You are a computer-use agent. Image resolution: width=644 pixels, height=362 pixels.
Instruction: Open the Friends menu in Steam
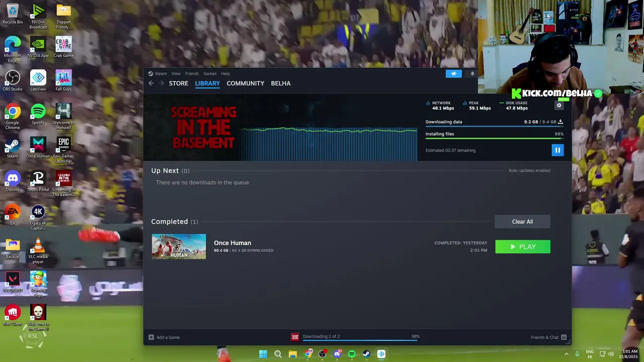[192, 73]
